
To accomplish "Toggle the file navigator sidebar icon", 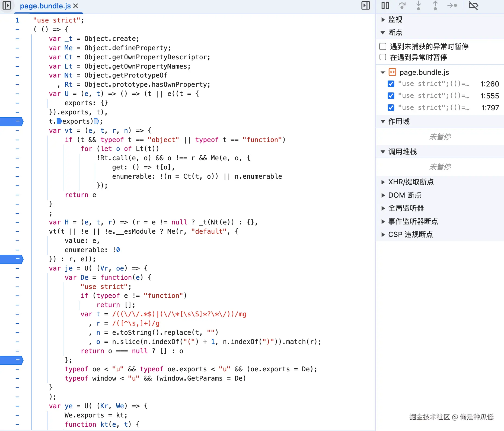I will 7,5.
